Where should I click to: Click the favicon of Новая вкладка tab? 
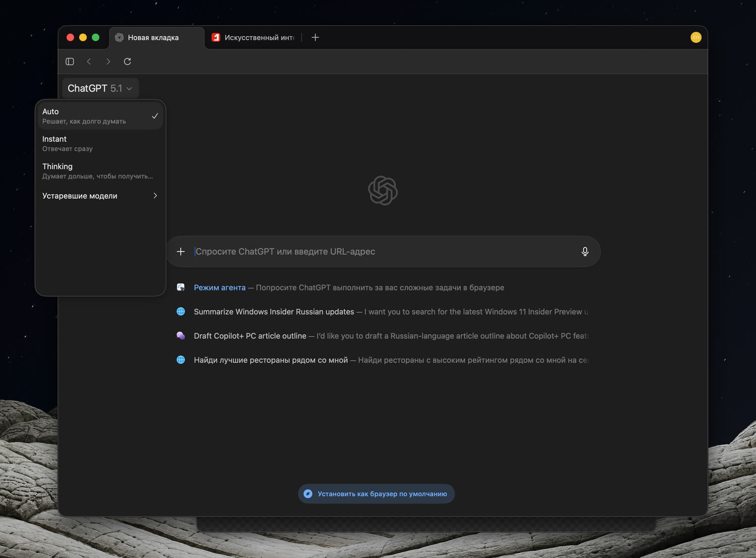(119, 37)
